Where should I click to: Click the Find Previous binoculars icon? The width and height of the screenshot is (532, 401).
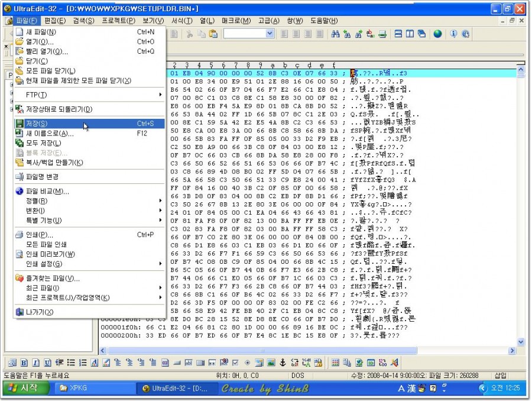click(x=347, y=34)
